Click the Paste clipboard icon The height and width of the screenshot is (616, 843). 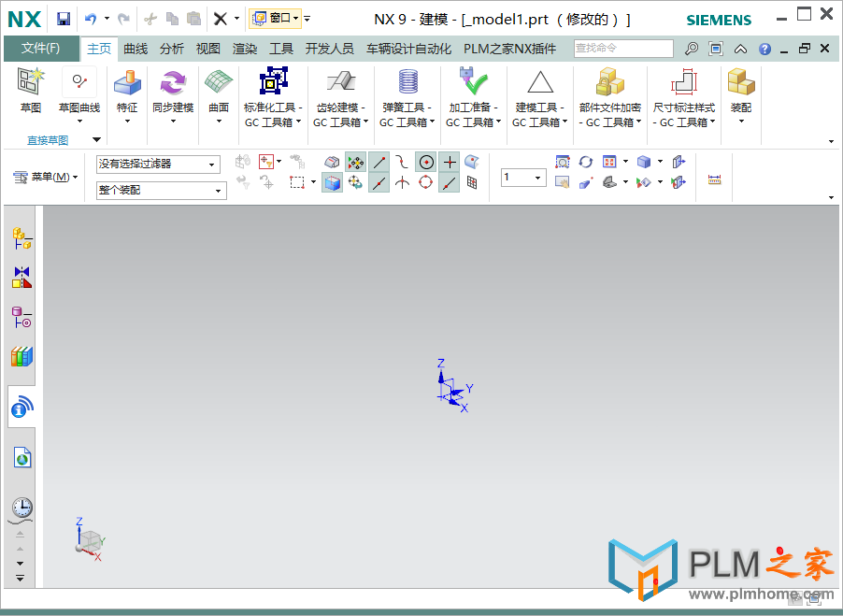(193, 20)
